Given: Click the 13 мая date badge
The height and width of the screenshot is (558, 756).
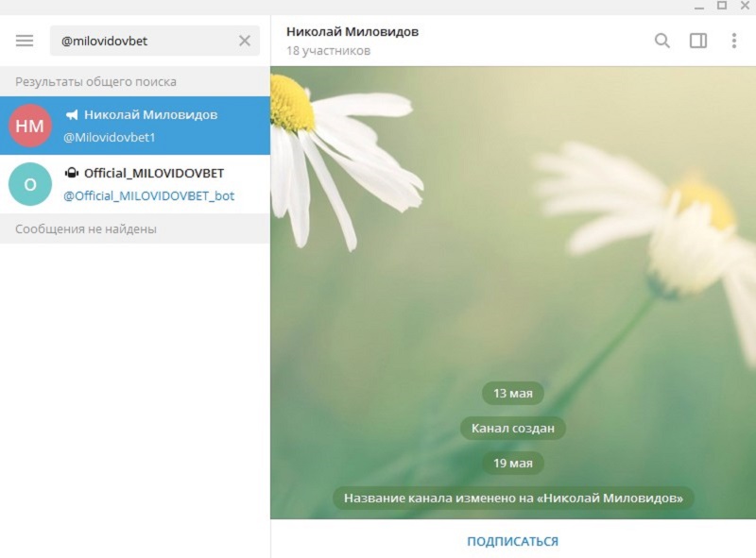Looking at the screenshot, I should pos(513,393).
